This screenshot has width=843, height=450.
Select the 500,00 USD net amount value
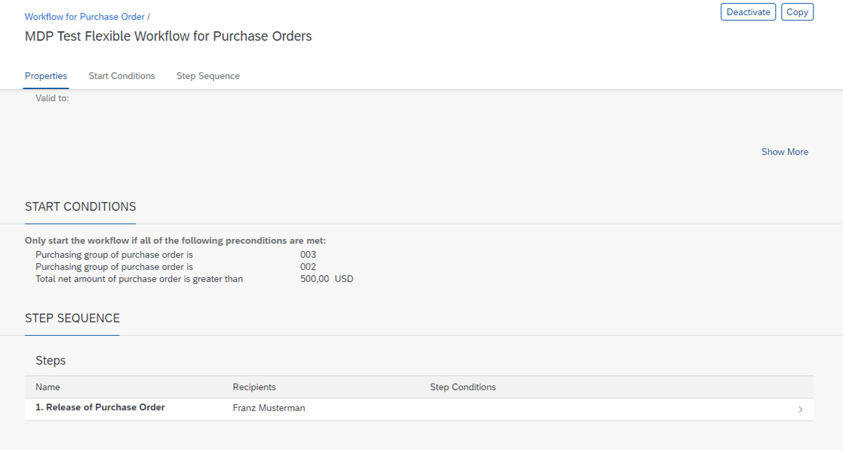[x=326, y=279]
